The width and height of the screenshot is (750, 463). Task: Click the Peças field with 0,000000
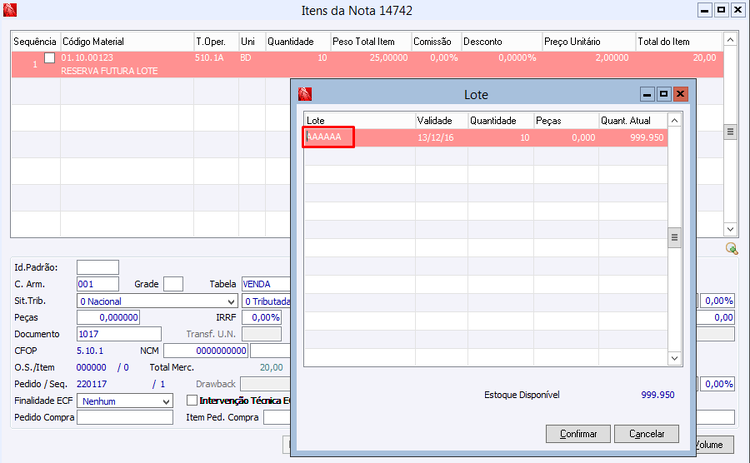click(x=108, y=318)
